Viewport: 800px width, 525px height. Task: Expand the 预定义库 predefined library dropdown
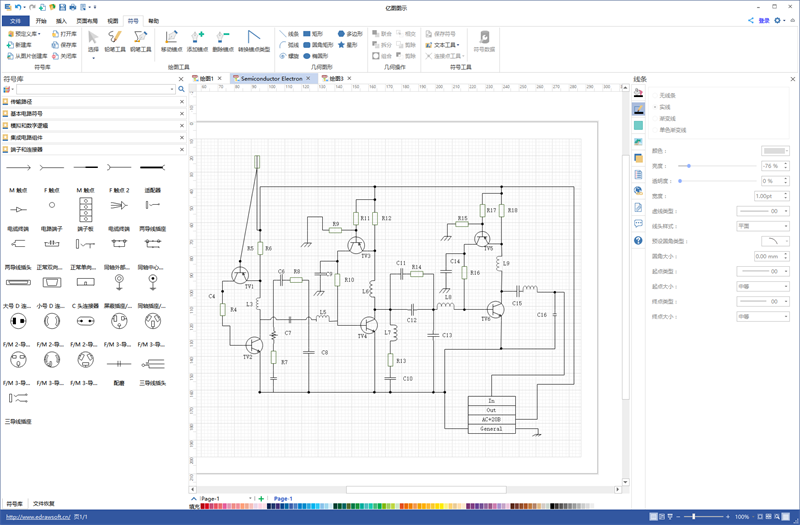point(24,34)
